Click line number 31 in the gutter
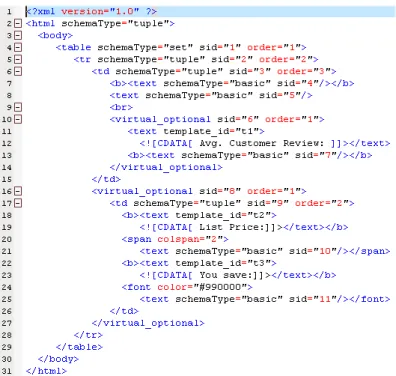Image resolution: width=396 pixels, height=376 pixels. [x=7, y=372]
